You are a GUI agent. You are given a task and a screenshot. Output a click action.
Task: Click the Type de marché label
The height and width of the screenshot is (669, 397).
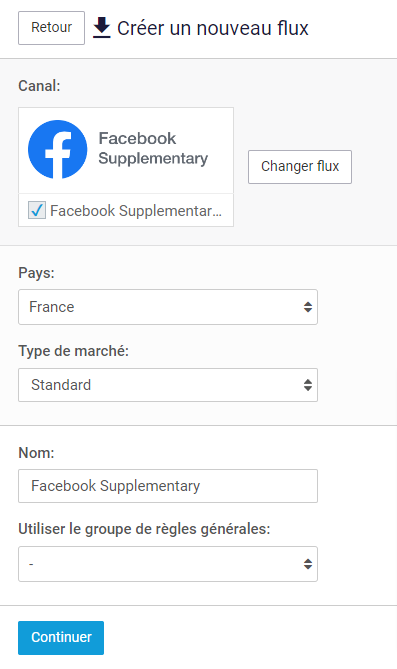73,351
